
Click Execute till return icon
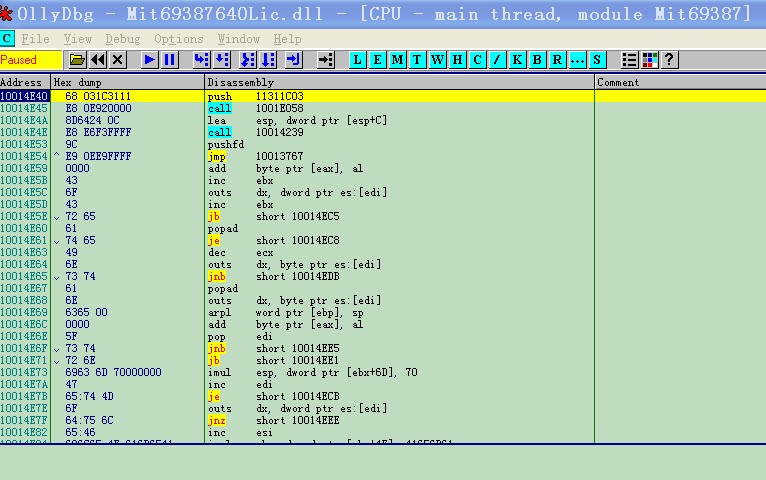click(x=294, y=60)
